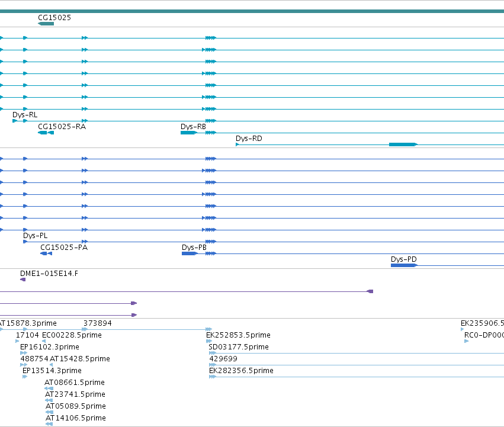
Task: Select the 429699 EST label
Action: point(223,359)
